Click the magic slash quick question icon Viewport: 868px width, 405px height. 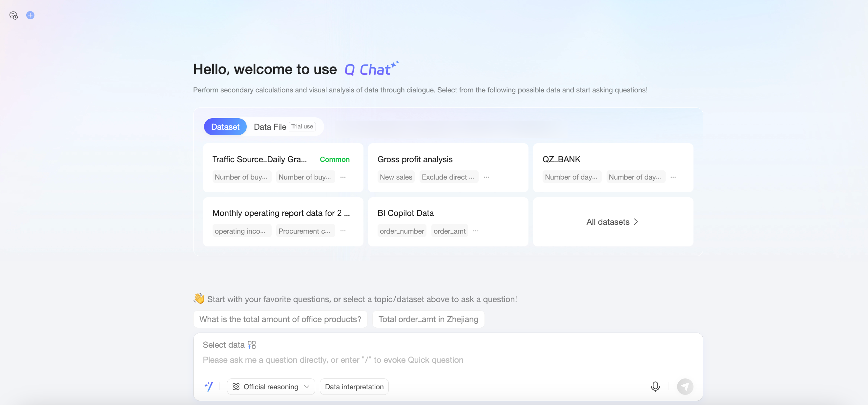pos(209,386)
